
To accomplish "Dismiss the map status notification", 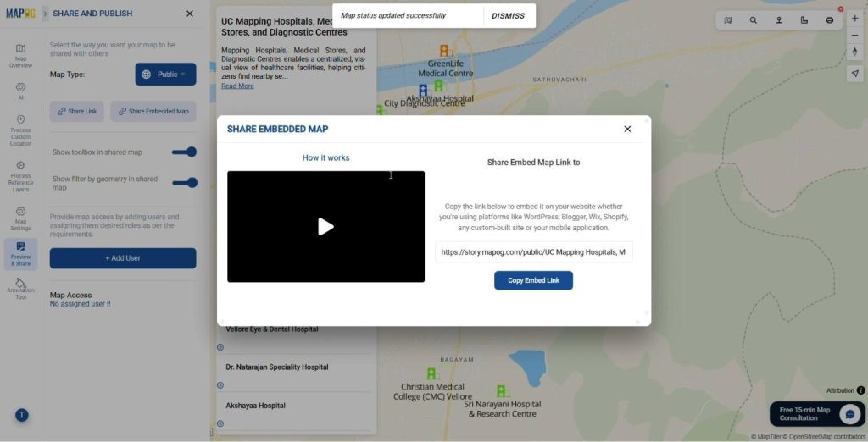I will tap(509, 16).
